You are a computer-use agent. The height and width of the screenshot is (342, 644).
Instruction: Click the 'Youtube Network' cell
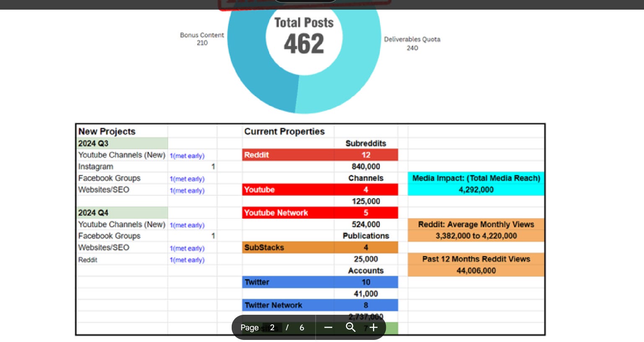click(x=288, y=213)
